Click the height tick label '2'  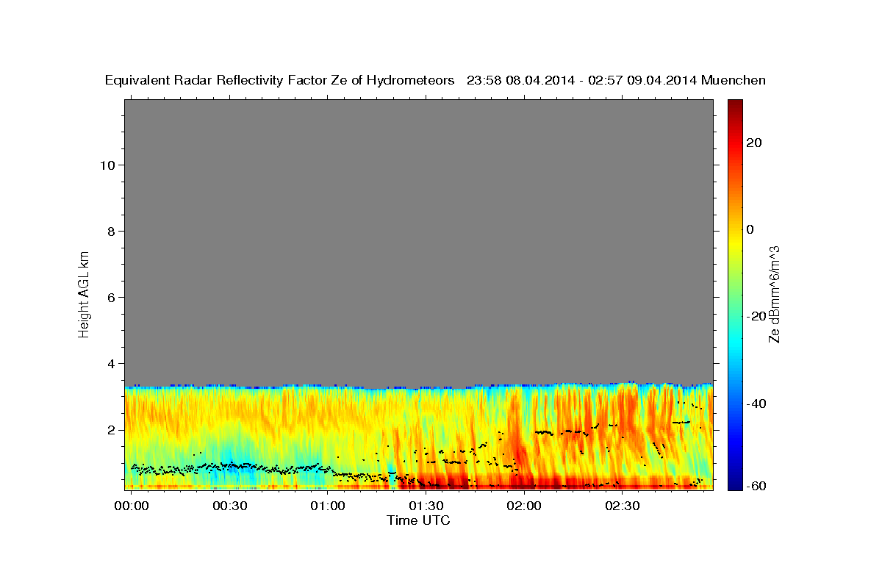(110, 430)
